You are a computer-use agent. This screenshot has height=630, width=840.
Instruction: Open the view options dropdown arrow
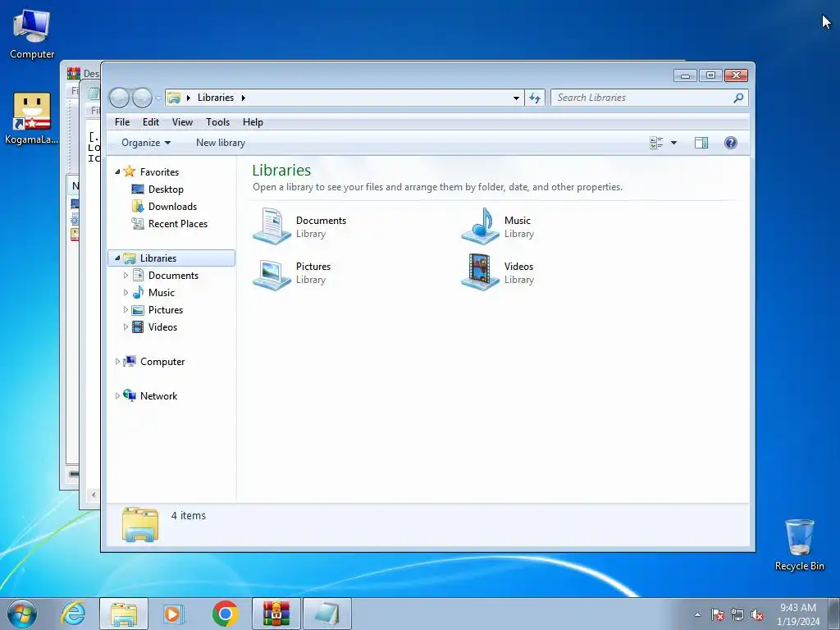tap(674, 143)
